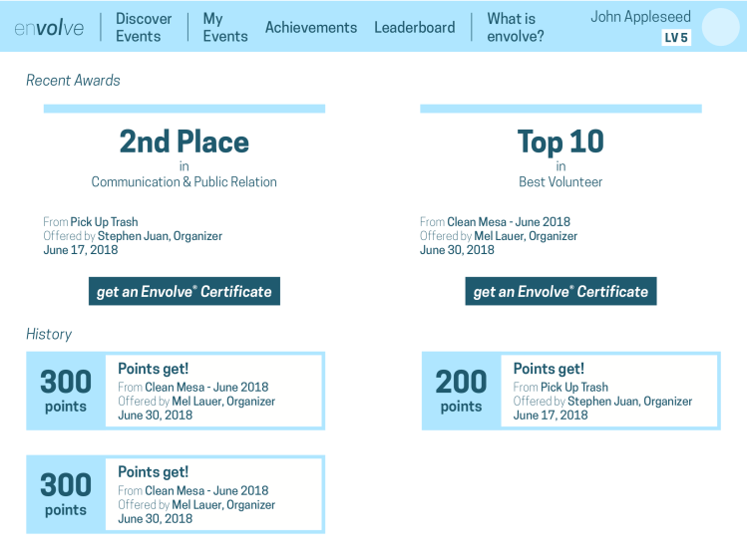Select the first 300 points history card
The image size is (747, 560).
click(x=176, y=391)
